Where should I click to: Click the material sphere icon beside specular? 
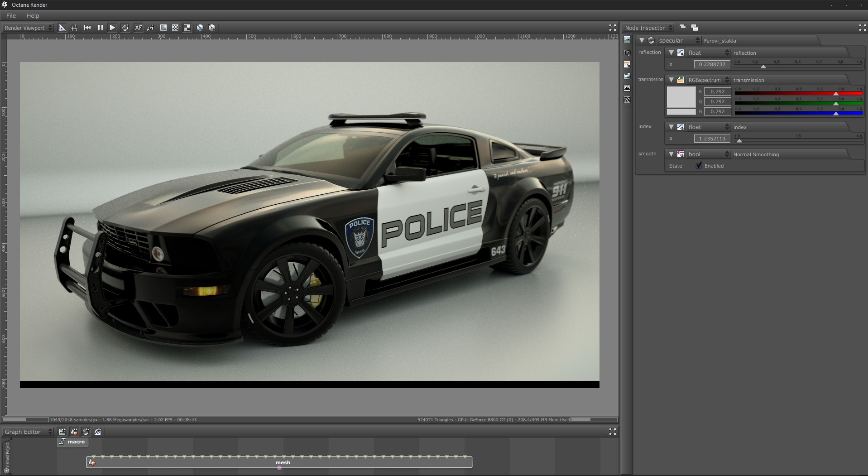[x=651, y=40]
